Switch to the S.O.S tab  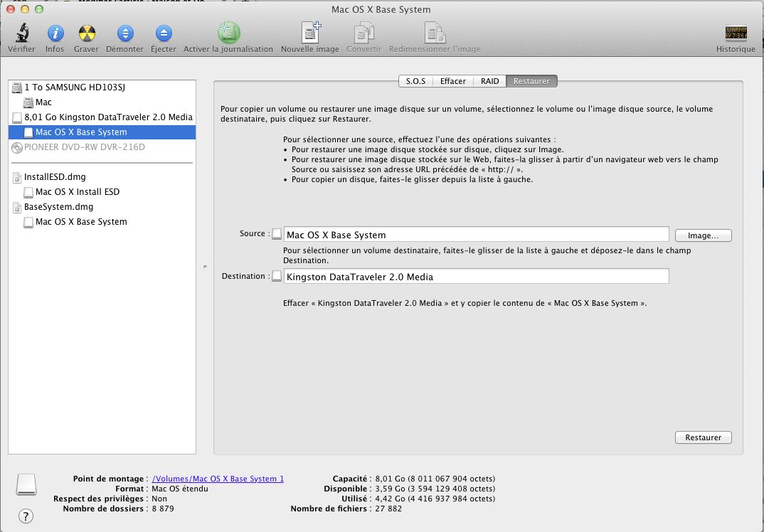pyautogui.click(x=415, y=81)
